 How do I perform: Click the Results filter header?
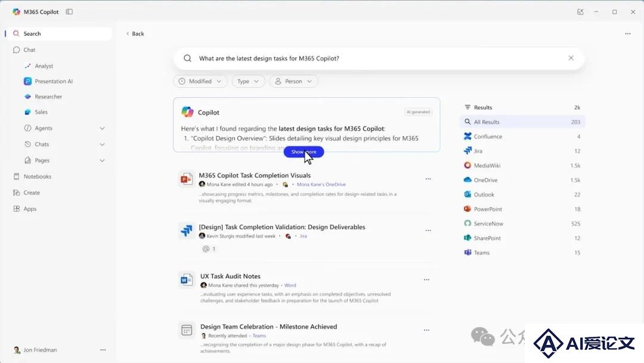[x=522, y=107]
